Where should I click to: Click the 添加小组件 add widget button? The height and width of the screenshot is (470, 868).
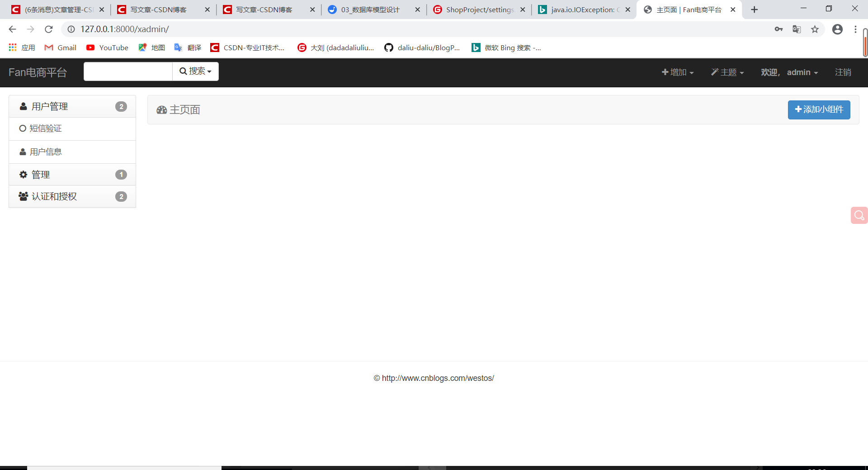(x=819, y=110)
